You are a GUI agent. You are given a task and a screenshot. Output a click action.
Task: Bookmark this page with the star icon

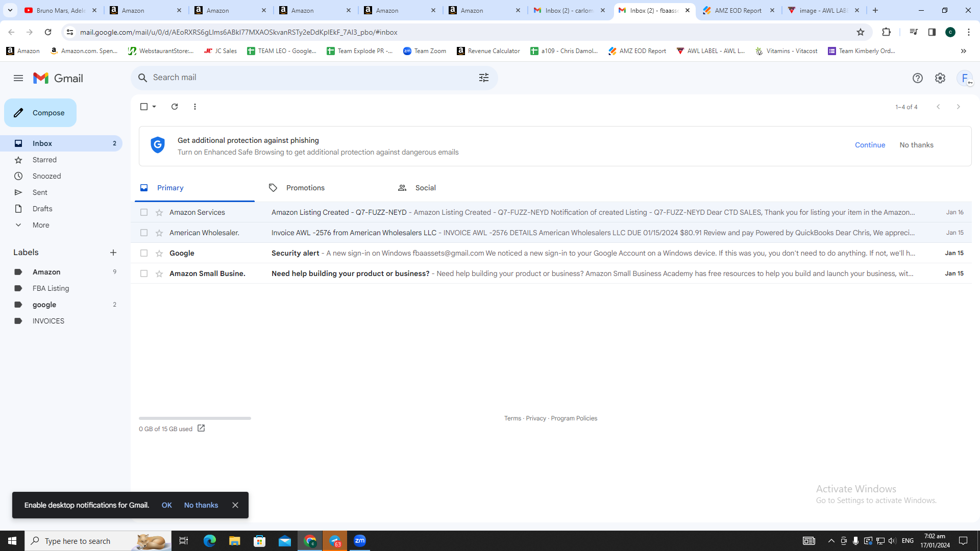click(861, 32)
